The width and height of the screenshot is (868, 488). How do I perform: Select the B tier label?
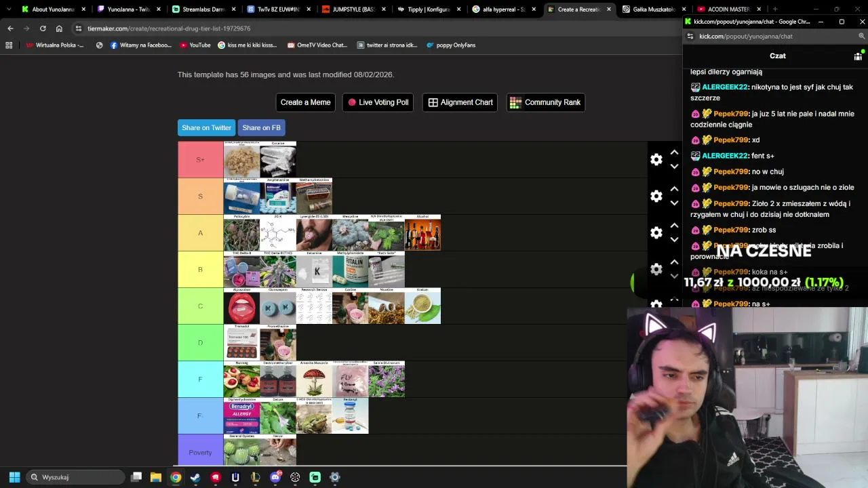click(x=200, y=269)
